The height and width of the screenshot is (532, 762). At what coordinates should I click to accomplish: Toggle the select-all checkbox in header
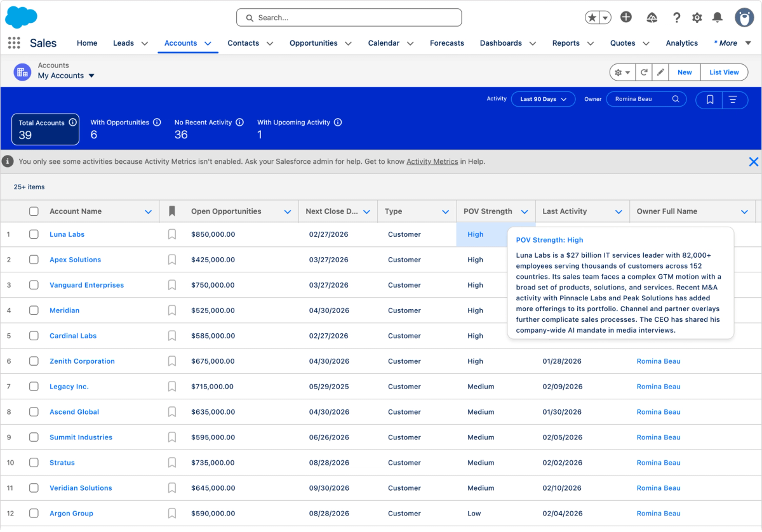(x=34, y=211)
